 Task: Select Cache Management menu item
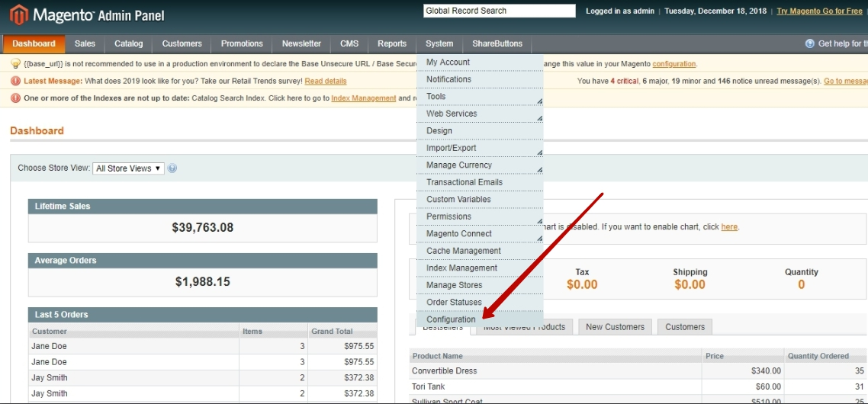click(480, 251)
